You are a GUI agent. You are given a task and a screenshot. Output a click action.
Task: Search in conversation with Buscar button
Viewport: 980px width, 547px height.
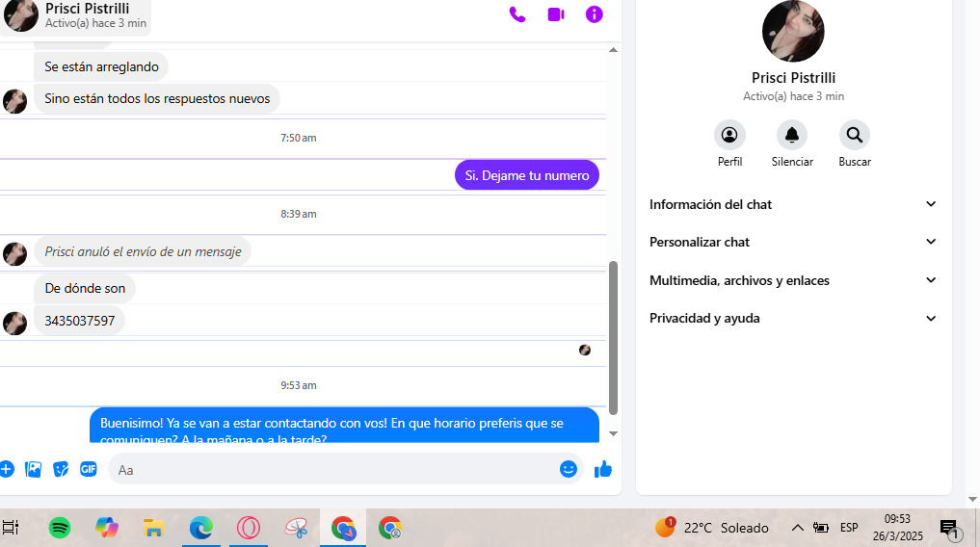pyautogui.click(x=854, y=135)
